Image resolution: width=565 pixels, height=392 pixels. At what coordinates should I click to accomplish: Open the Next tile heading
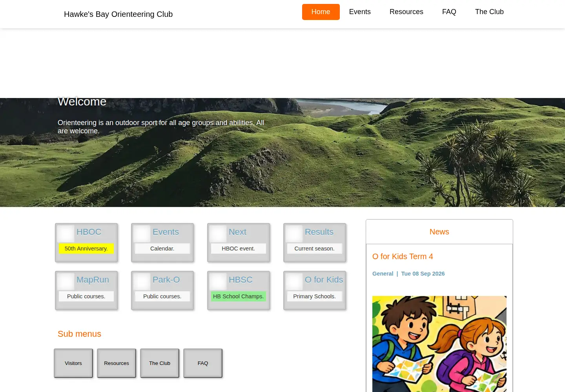coord(237,232)
